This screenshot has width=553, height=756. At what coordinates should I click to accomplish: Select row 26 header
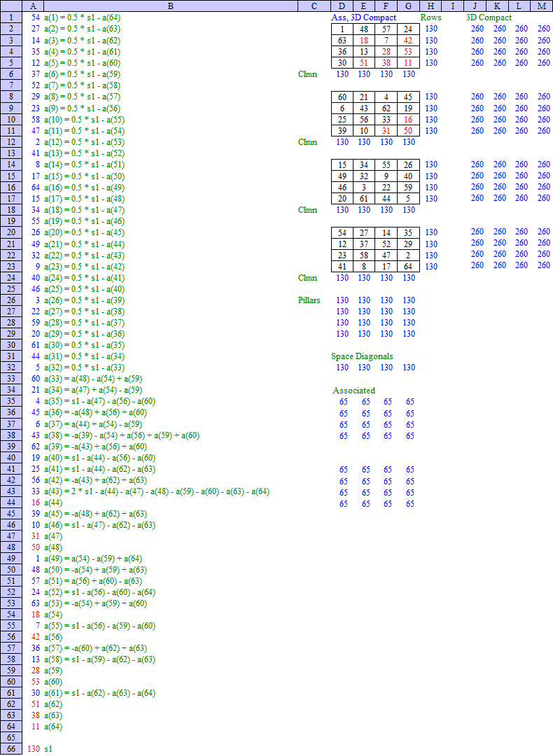coord(11,300)
